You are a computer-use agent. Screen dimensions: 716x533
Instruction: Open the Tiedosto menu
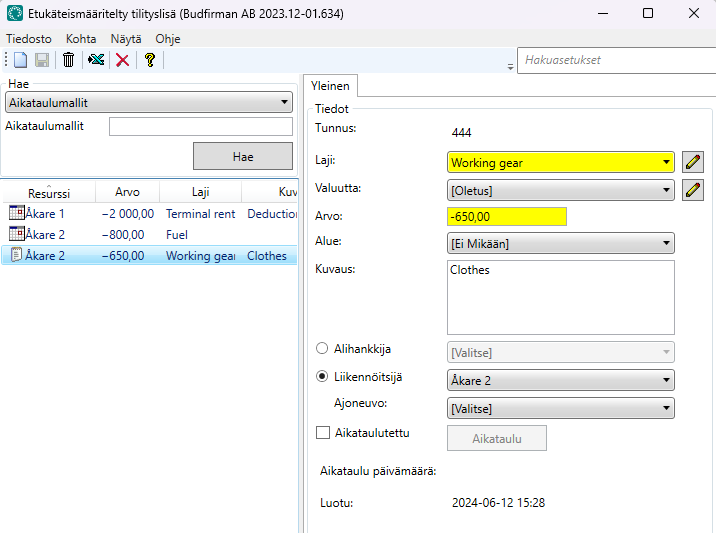[28, 38]
